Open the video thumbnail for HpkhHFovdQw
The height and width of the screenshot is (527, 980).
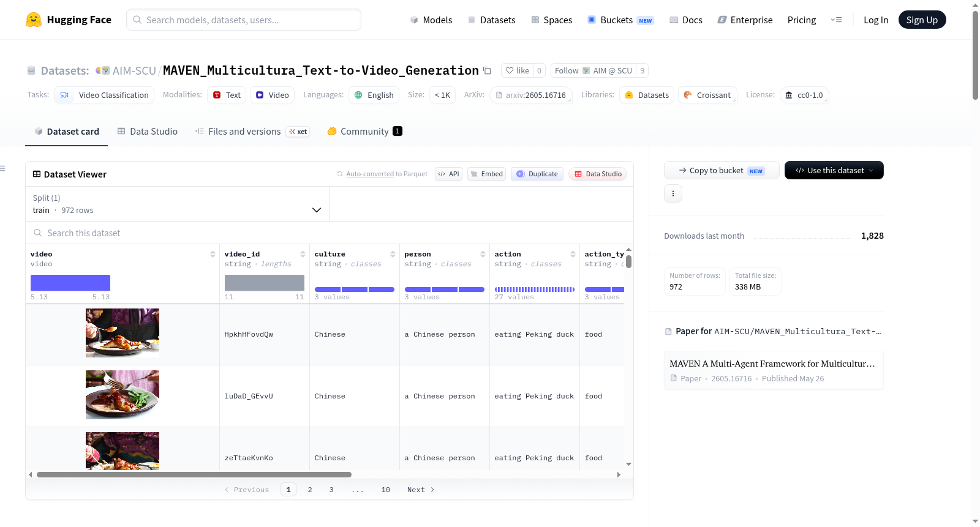click(123, 333)
